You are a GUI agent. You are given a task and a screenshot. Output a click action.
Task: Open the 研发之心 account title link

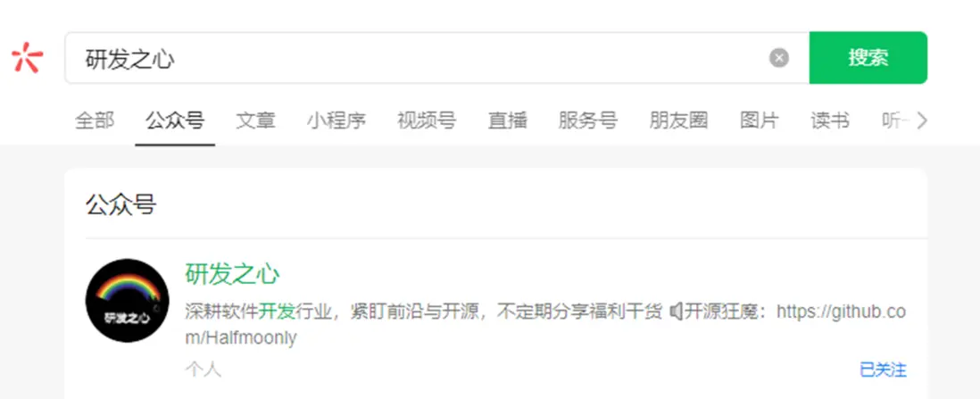pyautogui.click(x=232, y=275)
